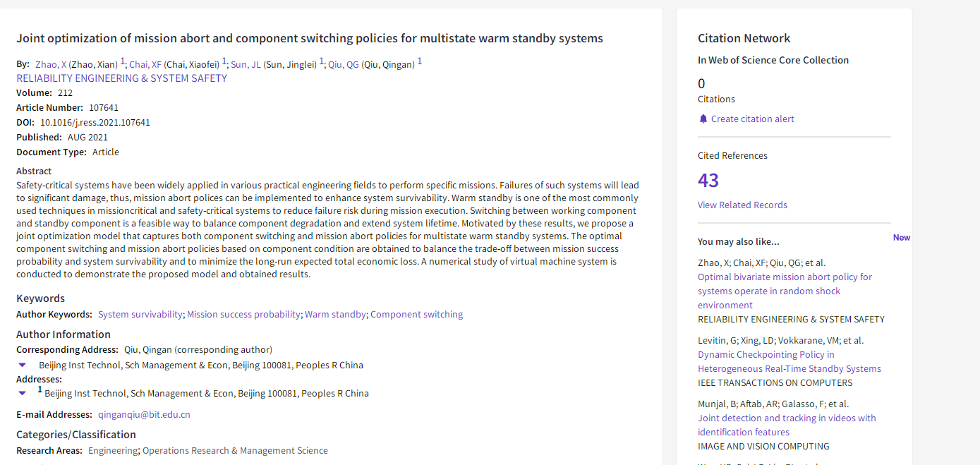Screen dimensions: 980x465
Task: Open Operations Research & Management Science link
Action: click(235, 451)
